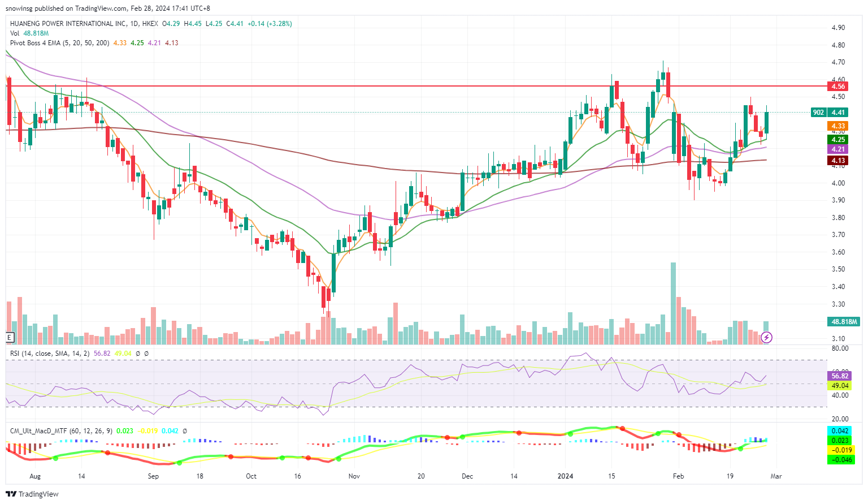Click the 80.00 label on RSI axis

(840, 348)
